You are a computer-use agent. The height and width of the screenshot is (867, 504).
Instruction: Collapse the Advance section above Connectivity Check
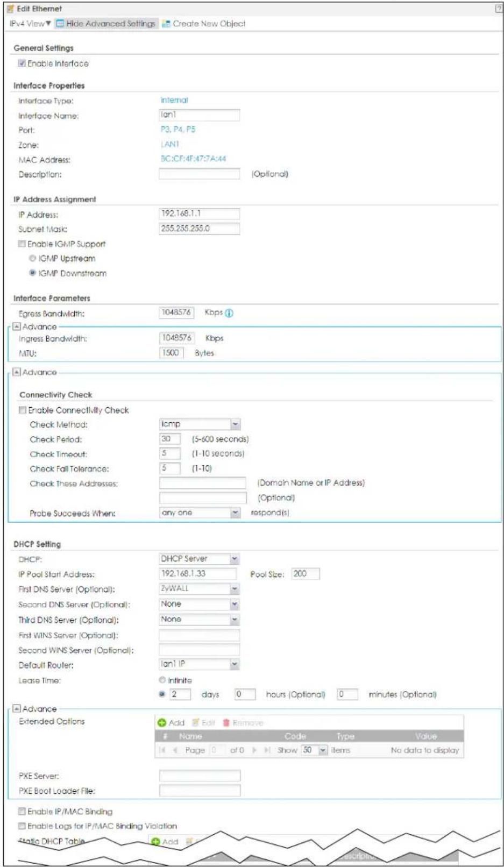17,372
